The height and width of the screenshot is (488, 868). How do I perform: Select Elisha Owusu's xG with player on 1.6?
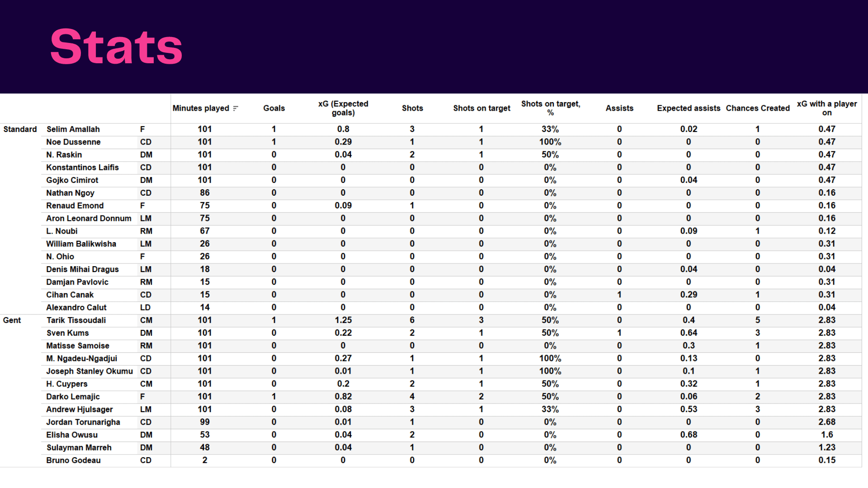(827, 435)
